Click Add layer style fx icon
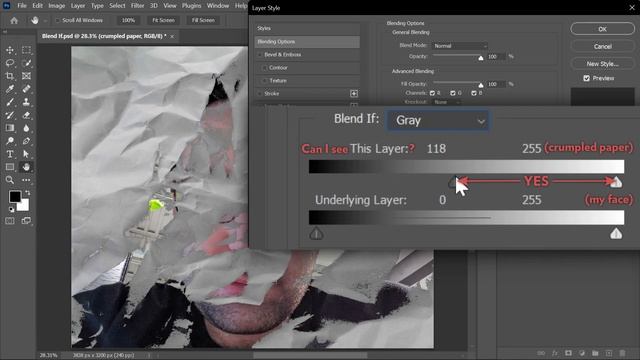 pyautogui.click(x=555, y=353)
